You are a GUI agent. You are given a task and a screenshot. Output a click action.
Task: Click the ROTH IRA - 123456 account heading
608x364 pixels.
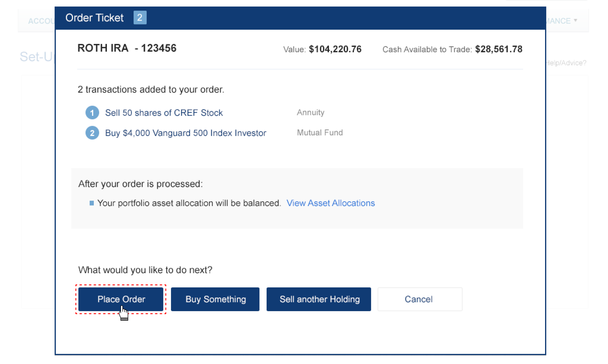point(127,48)
